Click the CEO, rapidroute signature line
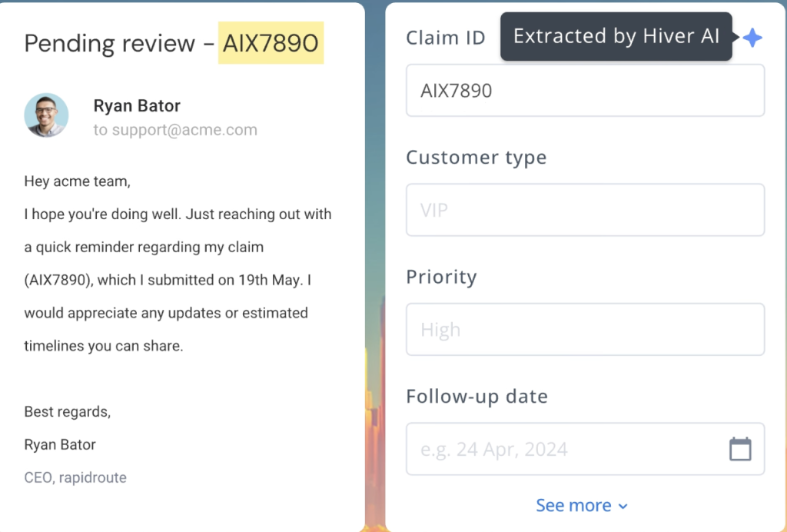This screenshot has width=787, height=532. 75,477
